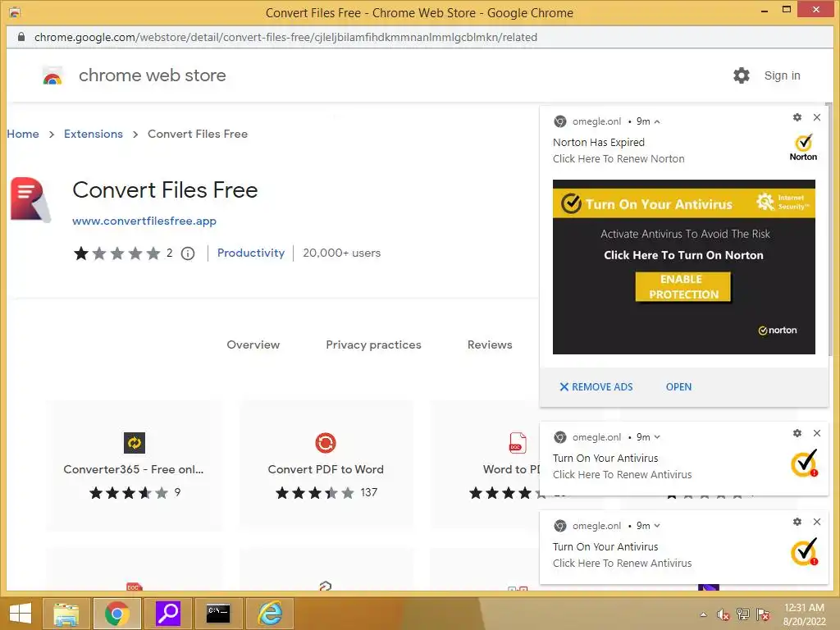Open Convert PDF to Word card title
This screenshot has width=840, height=630.
click(x=326, y=469)
